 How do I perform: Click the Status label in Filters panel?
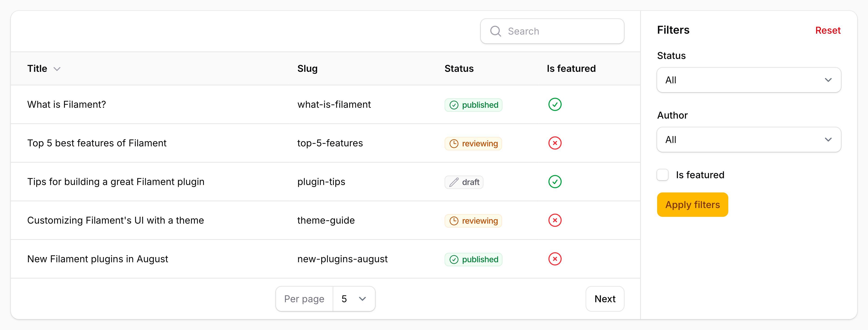671,56
